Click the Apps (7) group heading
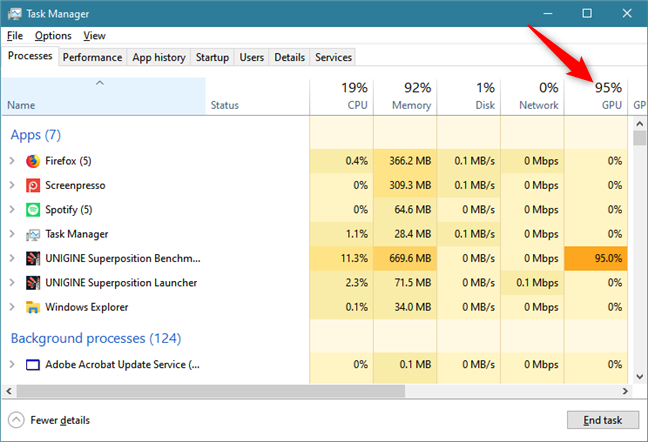 36,135
